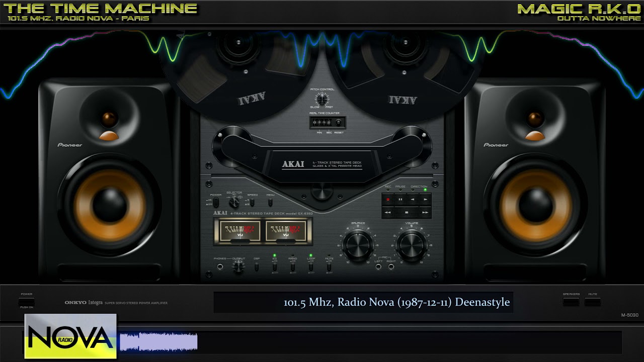Viewport: 644px width, 362px height.
Task: Toggle the MUTE switch on the tape deck
Action: tap(329, 266)
